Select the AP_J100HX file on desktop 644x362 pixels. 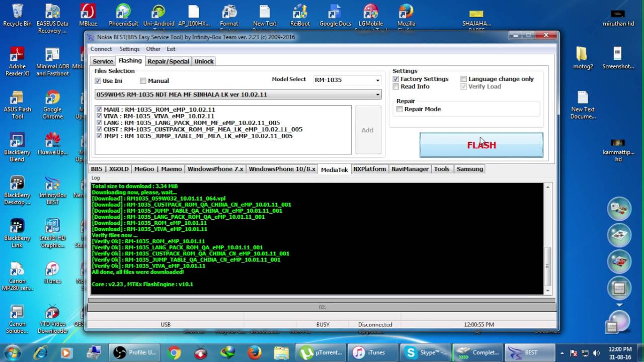click(194, 15)
